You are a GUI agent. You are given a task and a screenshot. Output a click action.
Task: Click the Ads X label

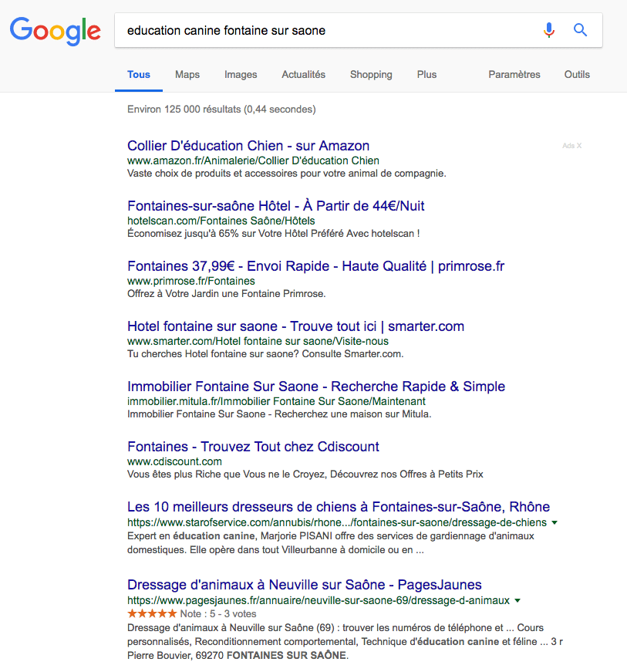click(x=571, y=146)
